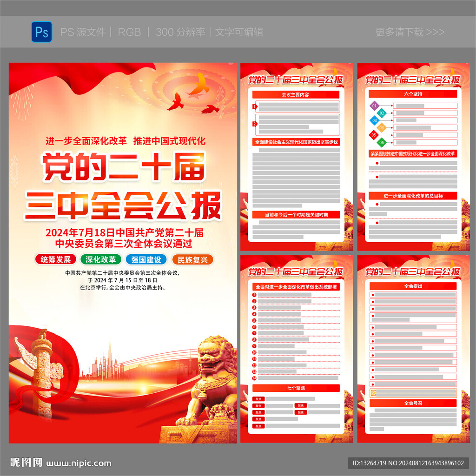Viewport: 476px width, 476px height.
Task: Click the PS 源文件 label
Action: pos(83,32)
